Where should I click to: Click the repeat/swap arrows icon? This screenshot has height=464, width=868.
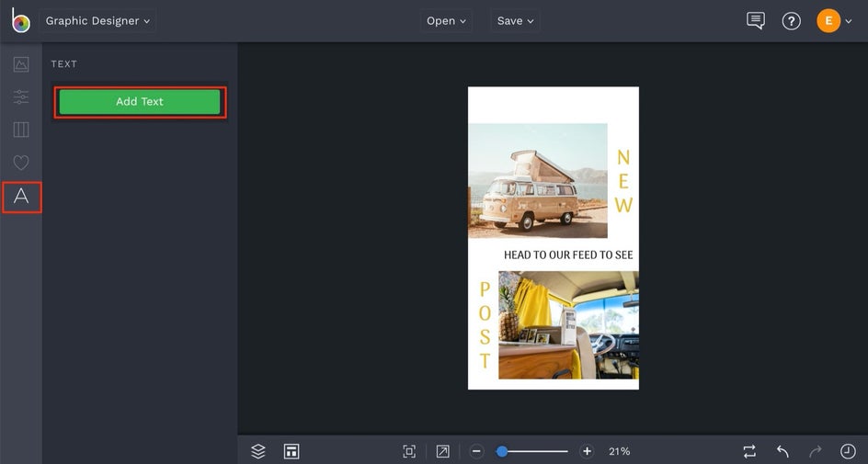pyautogui.click(x=749, y=451)
